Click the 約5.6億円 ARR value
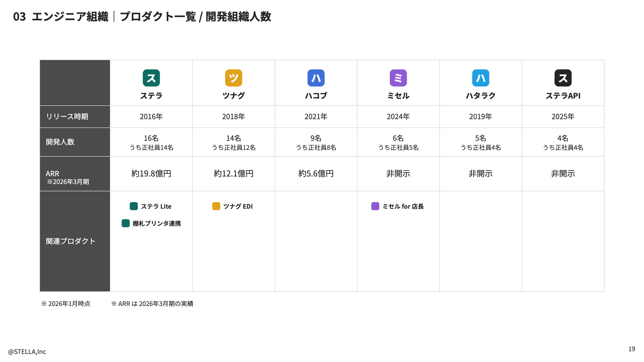The height and width of the screenshot is (362, 644). point(316,174)
